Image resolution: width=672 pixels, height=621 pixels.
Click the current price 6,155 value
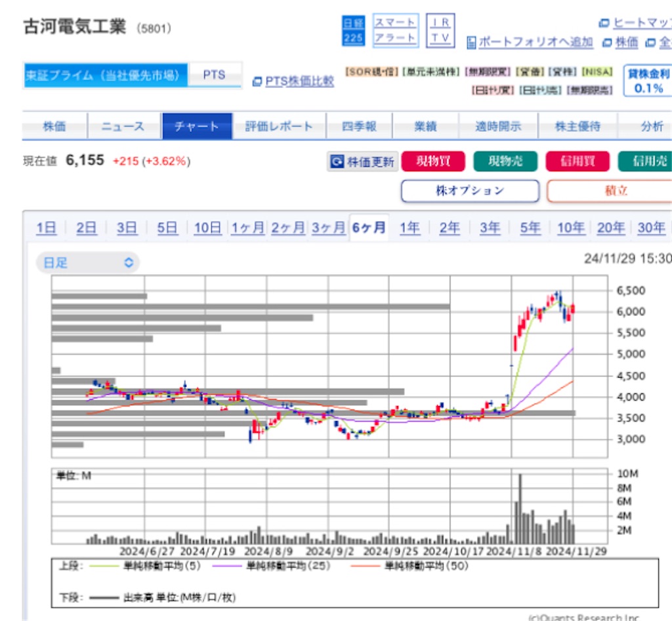coord(85,160)
